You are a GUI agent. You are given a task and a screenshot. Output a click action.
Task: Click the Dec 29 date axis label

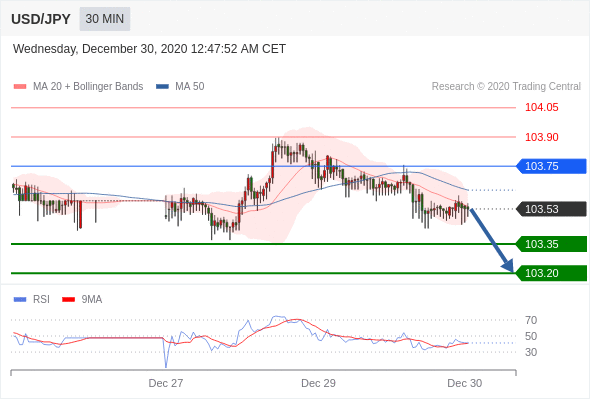click(318, 383)
